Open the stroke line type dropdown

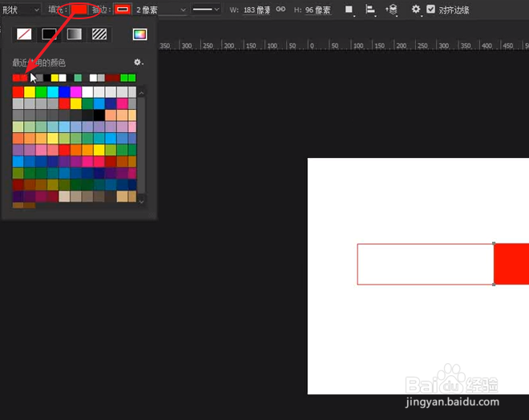(x=206, y=10)
